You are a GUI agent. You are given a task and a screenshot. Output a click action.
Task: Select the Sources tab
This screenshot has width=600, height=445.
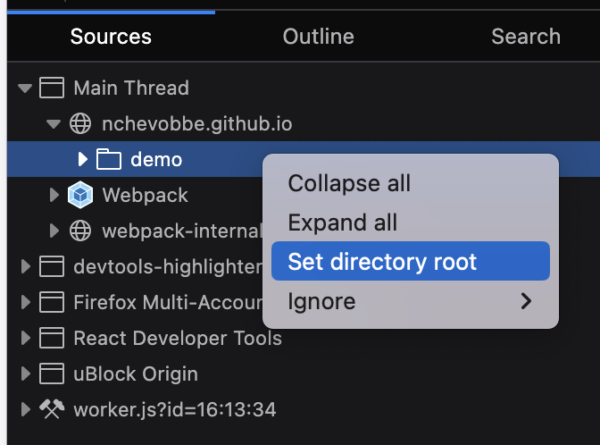pyautogui.click(x=111, y=37)
